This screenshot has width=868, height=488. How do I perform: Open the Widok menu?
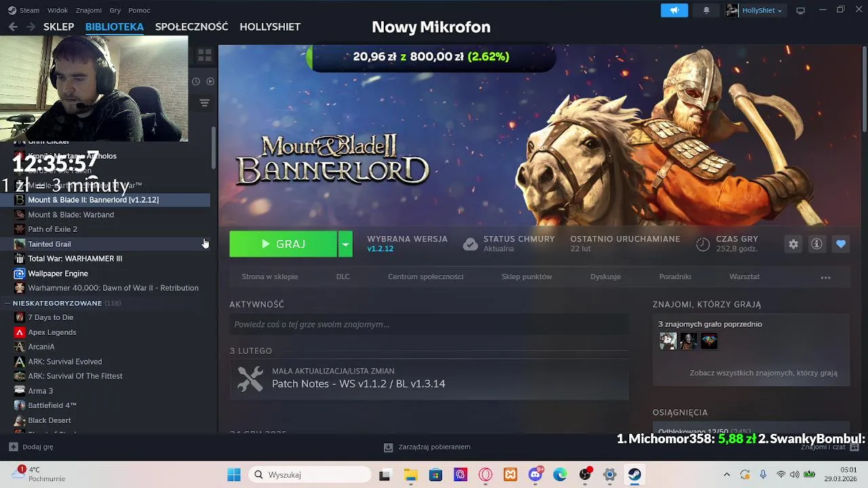point(58,10)
